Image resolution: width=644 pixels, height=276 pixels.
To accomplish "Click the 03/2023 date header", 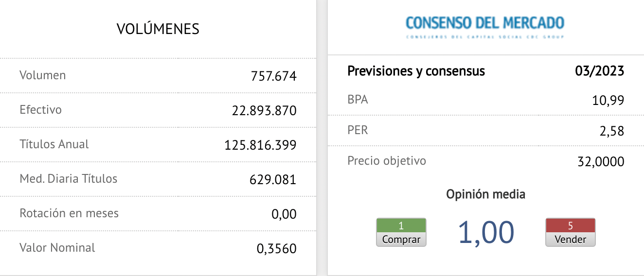I will pyautogui.click(x=599, y=71).
